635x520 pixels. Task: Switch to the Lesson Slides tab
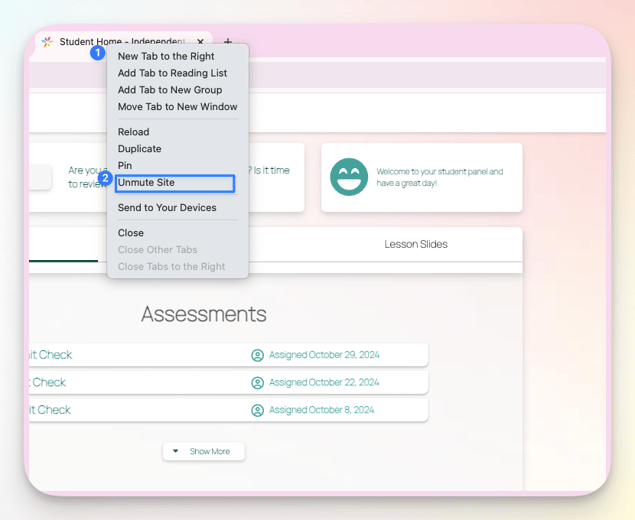click(416, 244)
